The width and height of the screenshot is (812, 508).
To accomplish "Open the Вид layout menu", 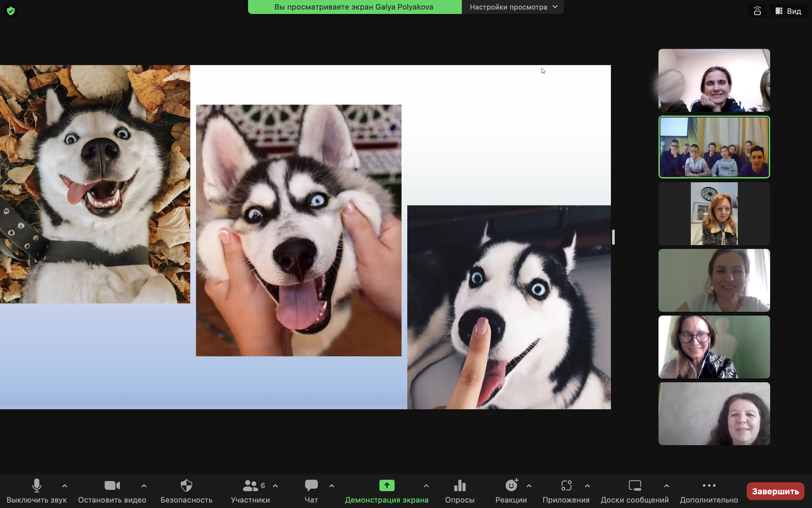I will (789, 11).
